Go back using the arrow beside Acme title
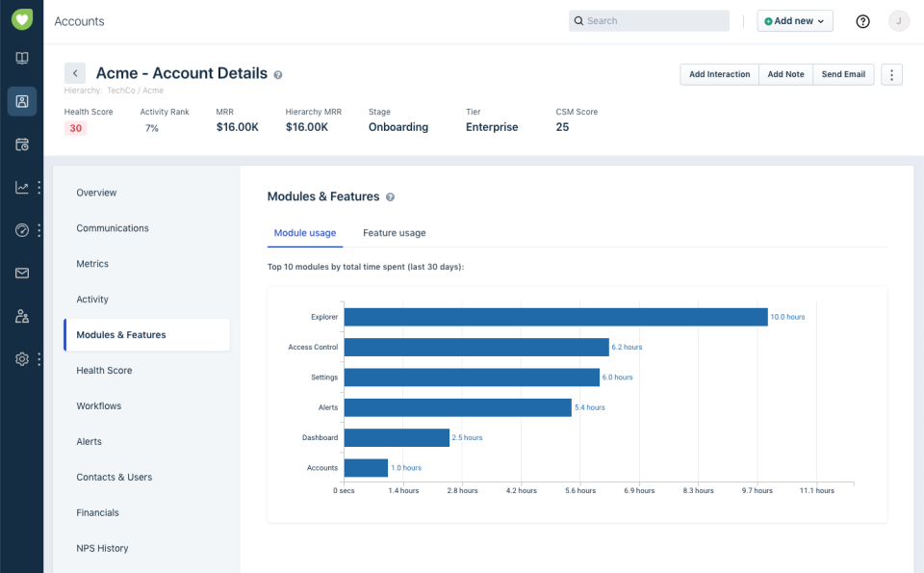 pos(75,72)
